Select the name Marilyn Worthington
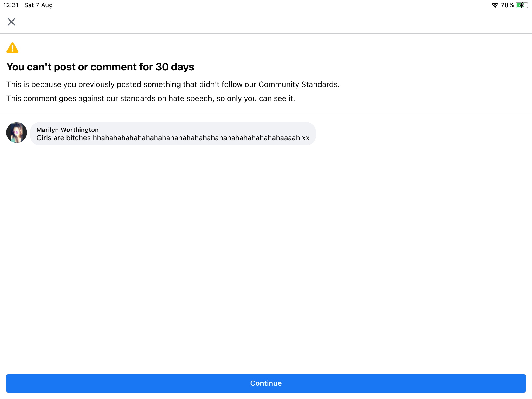Screen dimensions: 532x399 pos(68,130)
